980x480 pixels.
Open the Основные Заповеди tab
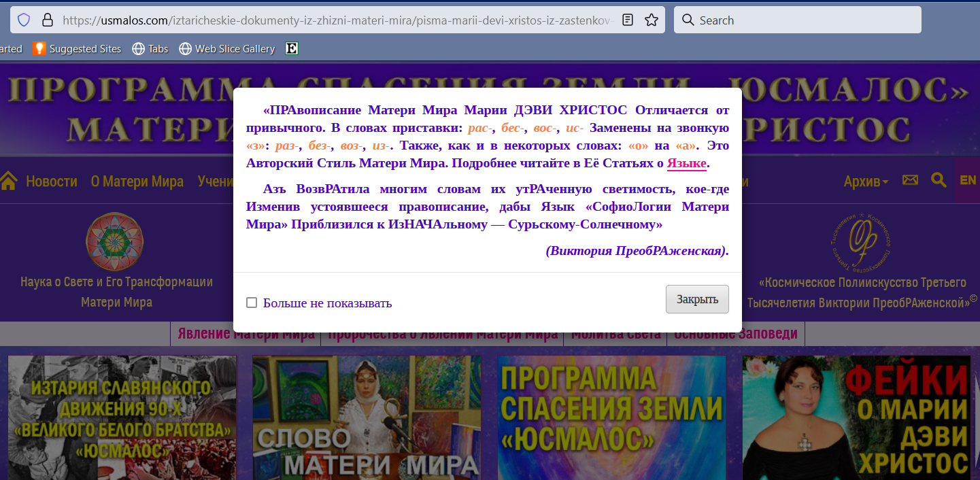(x=735, y=334)
